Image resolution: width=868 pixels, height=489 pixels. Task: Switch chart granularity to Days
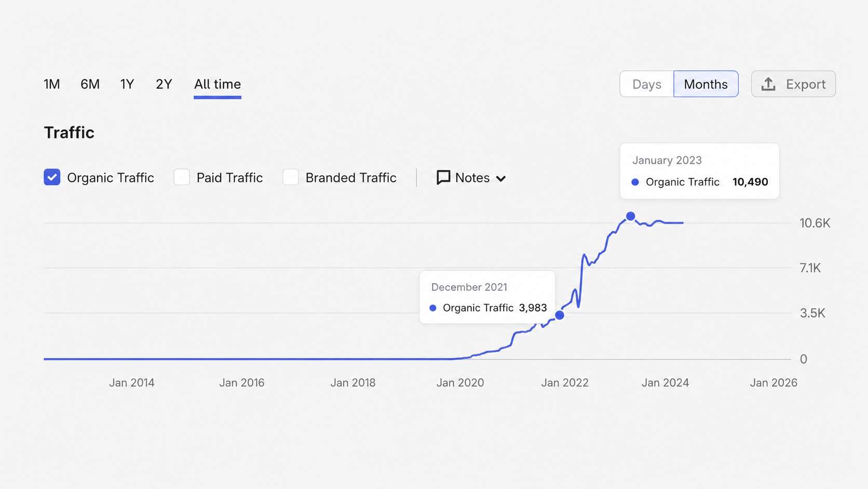click(647, 84)
